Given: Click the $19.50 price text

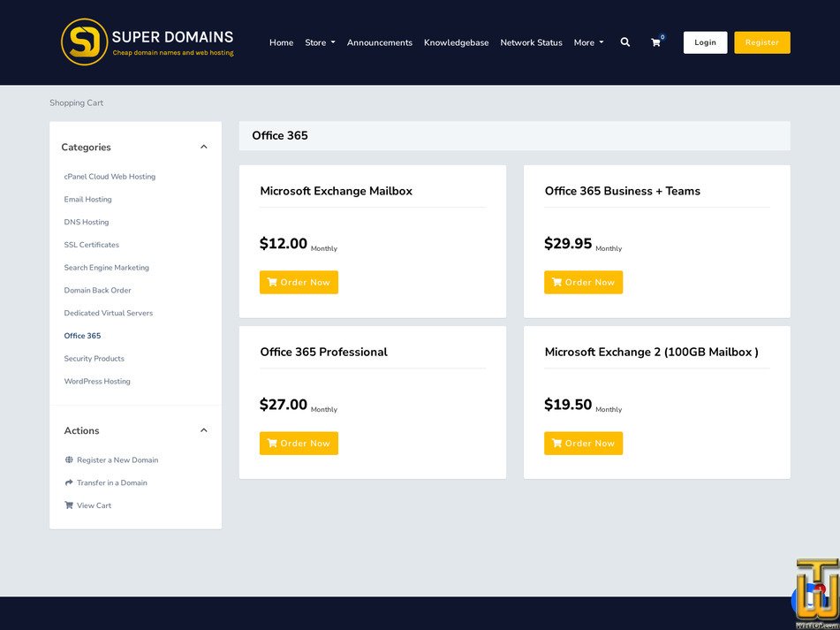Looking at the screenshot, I should (568, 404).
